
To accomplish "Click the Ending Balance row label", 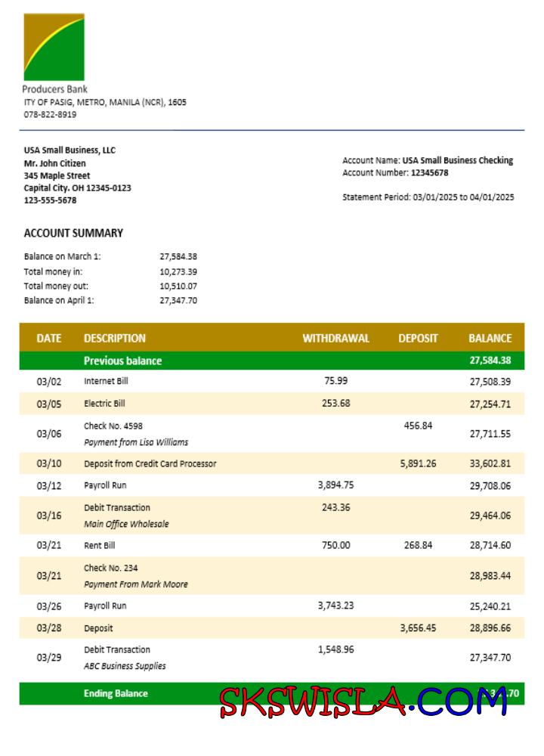I will (116, 693).
